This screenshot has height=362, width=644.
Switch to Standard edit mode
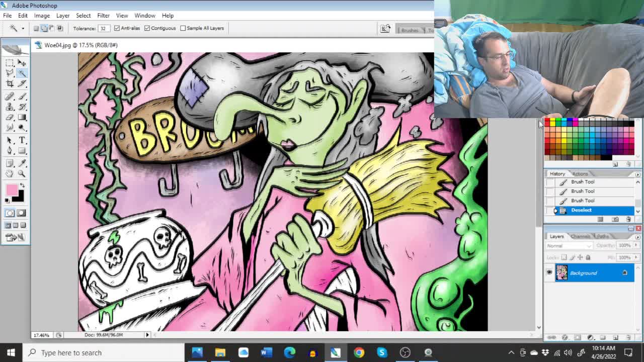click(10, 213)
